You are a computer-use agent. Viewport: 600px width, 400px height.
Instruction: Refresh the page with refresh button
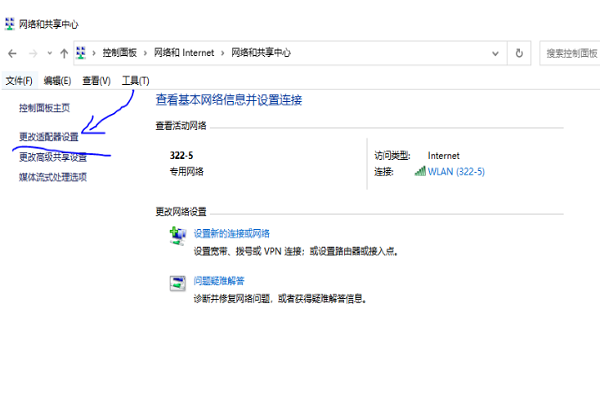tap(519, 53)
